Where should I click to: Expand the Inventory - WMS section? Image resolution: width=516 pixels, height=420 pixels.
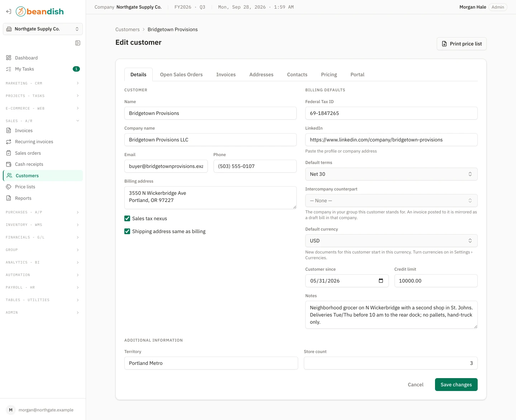coord(43,225)
